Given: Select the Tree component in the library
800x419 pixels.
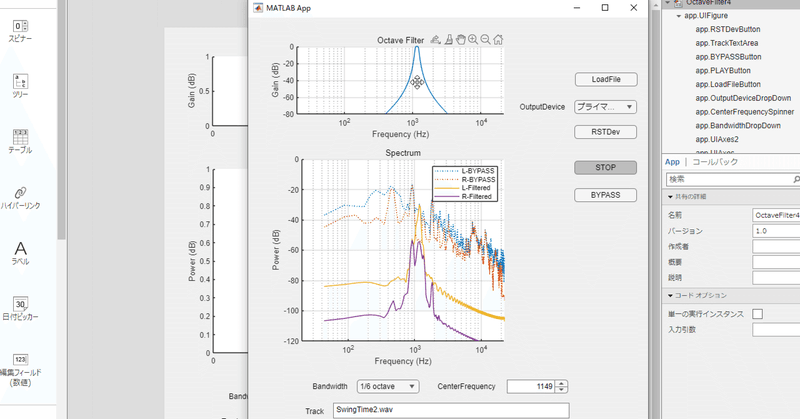Looking at the screenshot, I should [x=20, y=86].
